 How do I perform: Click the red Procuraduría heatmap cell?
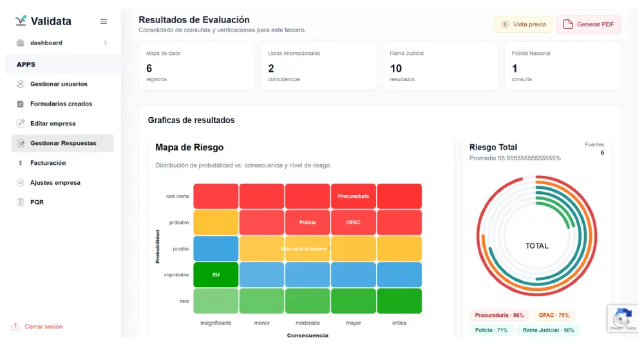point(353,196)
